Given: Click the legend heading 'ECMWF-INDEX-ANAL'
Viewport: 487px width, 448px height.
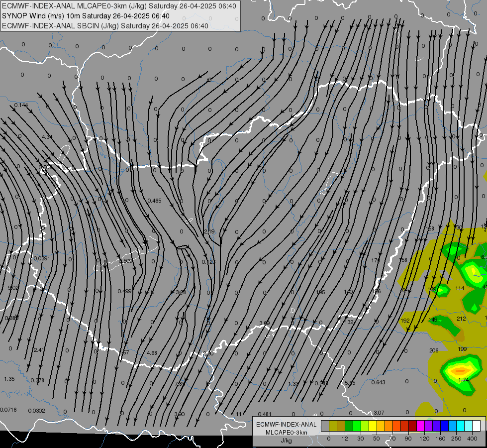Looking at the screenshot, I should [287, 425].
